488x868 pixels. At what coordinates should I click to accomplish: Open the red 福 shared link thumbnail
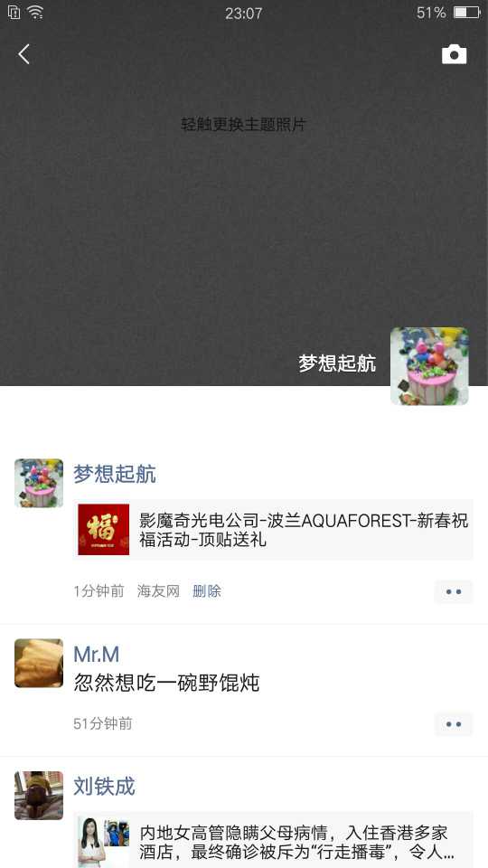tap(103, 529)
